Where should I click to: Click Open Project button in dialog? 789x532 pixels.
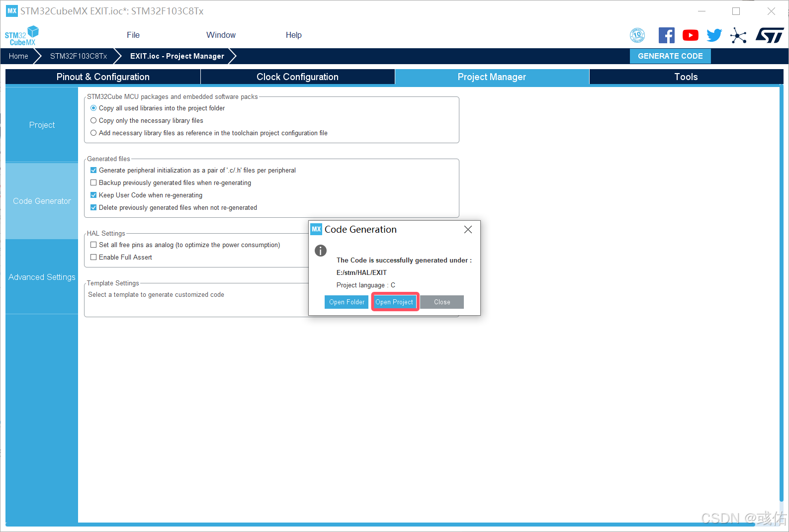click(x=394, y=302)
